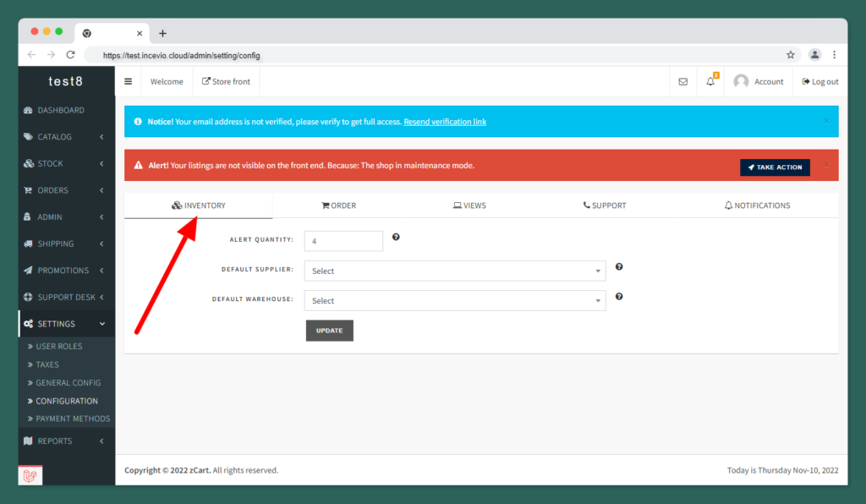
Task: Toggle the hamburger sidebar menu icon
Action: (129, 82)
